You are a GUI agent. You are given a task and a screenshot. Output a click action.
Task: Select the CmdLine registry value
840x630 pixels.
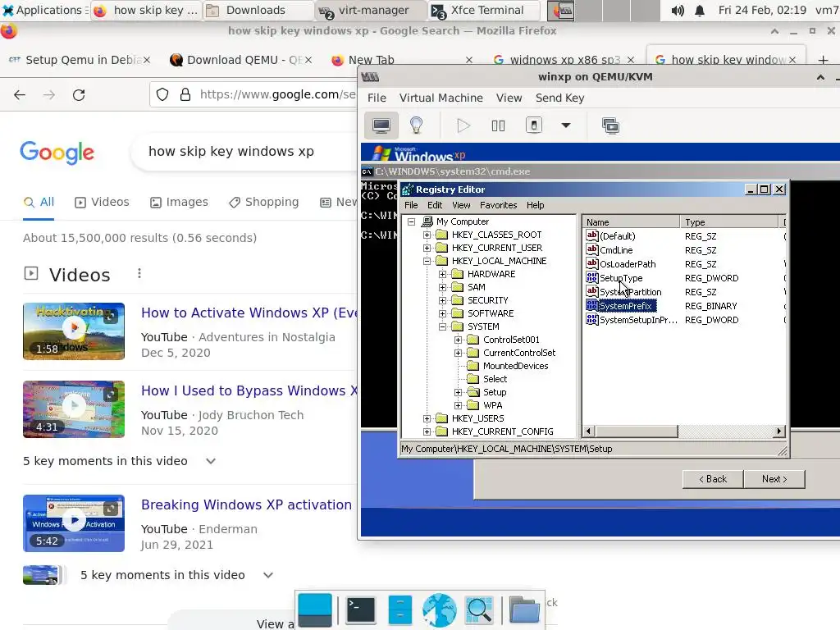coord(616,250)
